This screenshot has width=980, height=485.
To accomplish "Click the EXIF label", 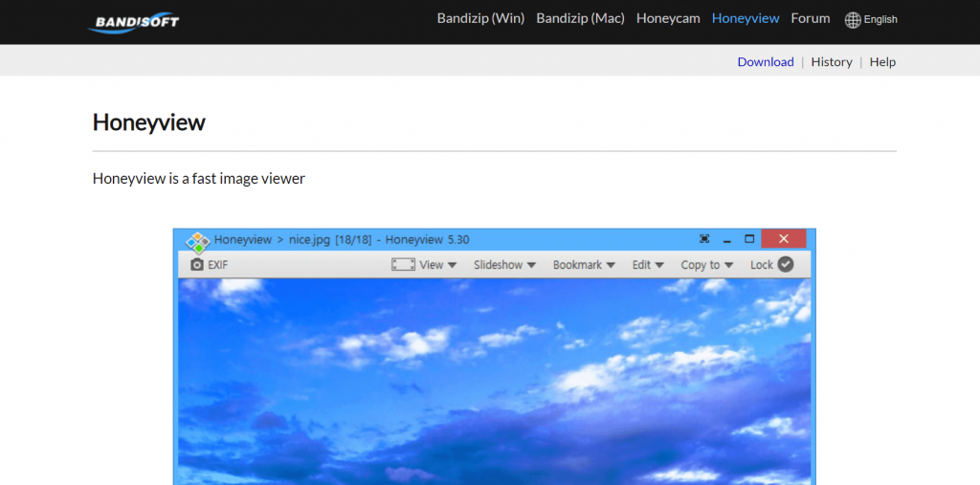I will click(x=218, y=265).
